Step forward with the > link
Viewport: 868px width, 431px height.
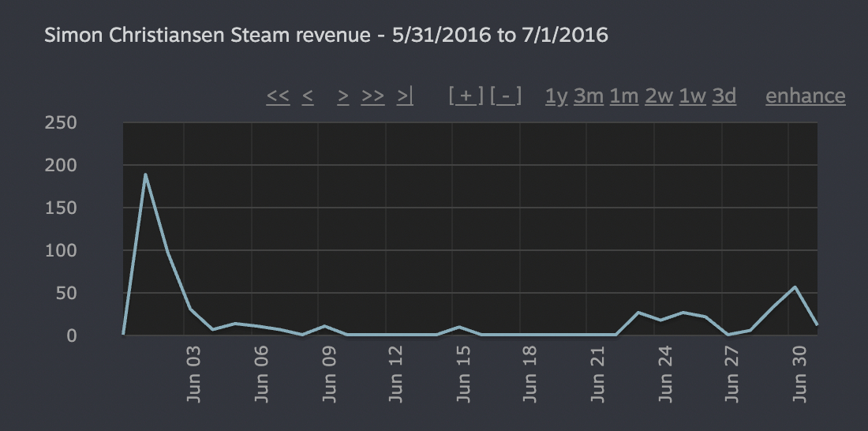(343, 96)
